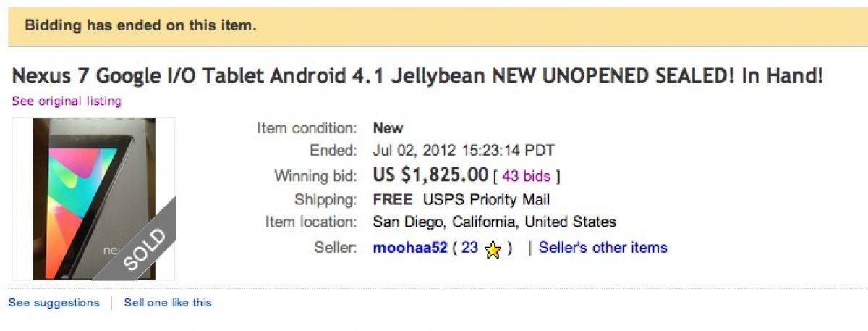Open the See original listing link
Viewport: 868px width, 331px height.
coord(67,101)
